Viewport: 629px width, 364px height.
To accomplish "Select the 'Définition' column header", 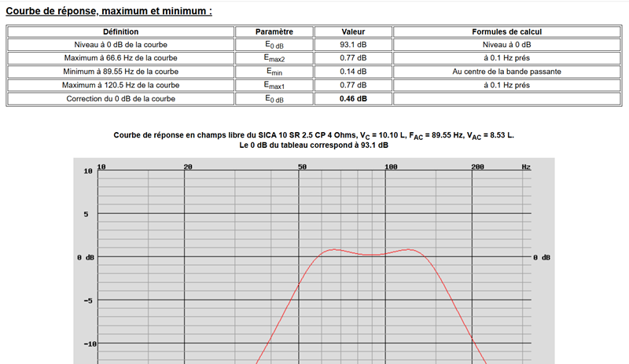I will 121,31.
